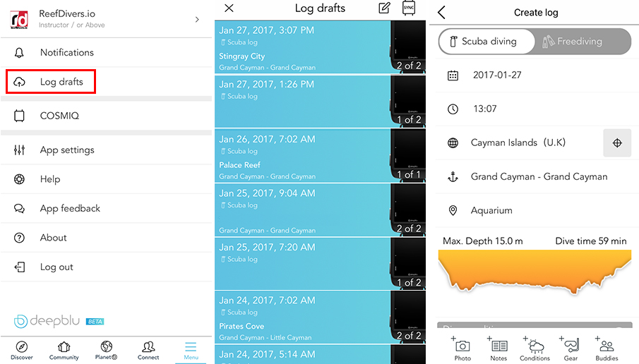Select Log out entry
The height and width of the screenshot is (364, 639).
(x=106, y=267)
